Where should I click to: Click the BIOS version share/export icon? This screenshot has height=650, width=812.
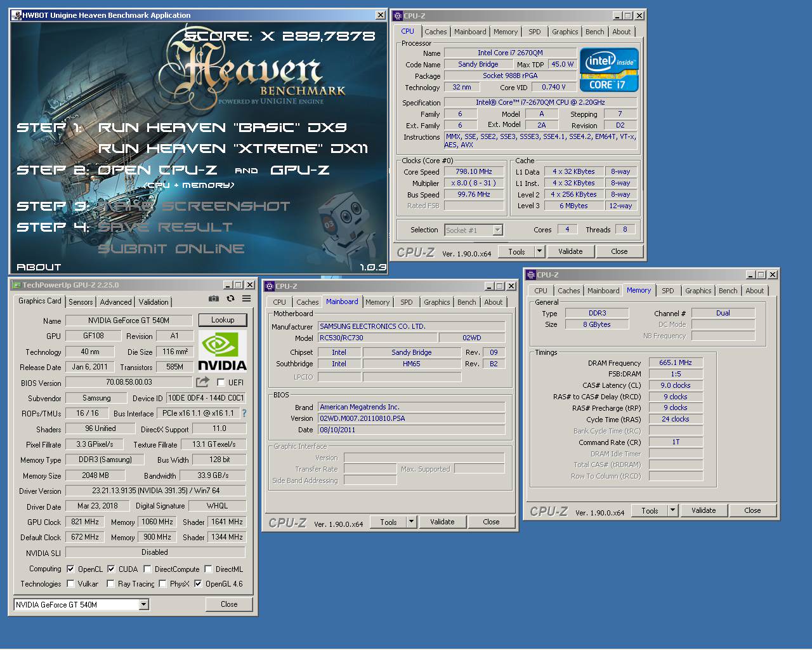[202, 382]
